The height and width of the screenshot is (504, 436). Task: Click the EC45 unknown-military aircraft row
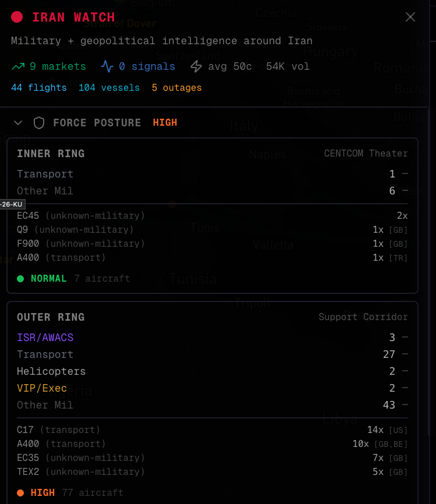pos(212,216)
